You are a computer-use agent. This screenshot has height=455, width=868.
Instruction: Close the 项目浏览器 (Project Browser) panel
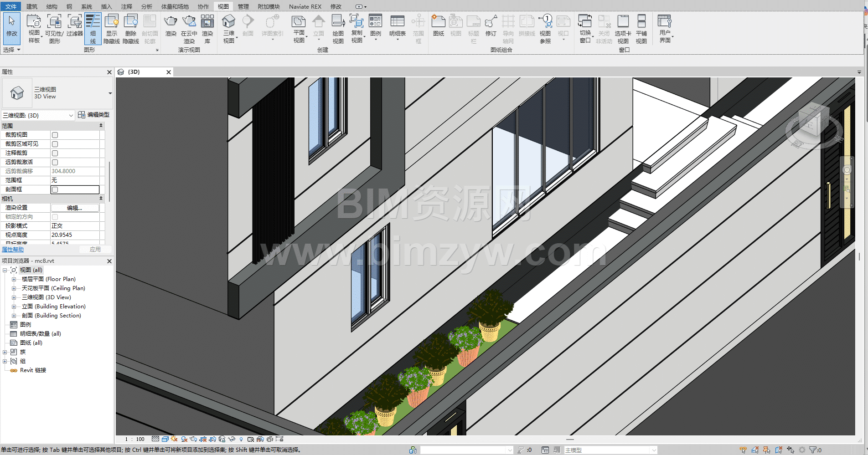point(109,261)
